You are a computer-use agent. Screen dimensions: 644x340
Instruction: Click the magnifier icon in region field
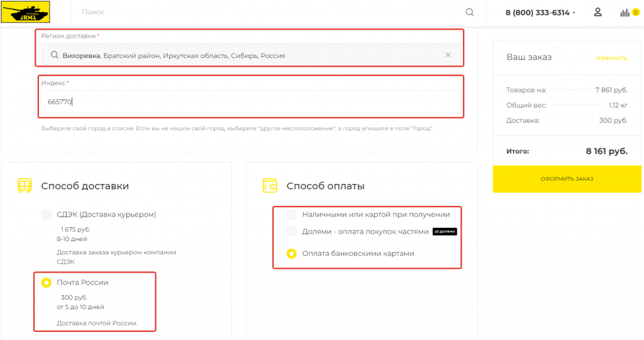tap(55, 55)
